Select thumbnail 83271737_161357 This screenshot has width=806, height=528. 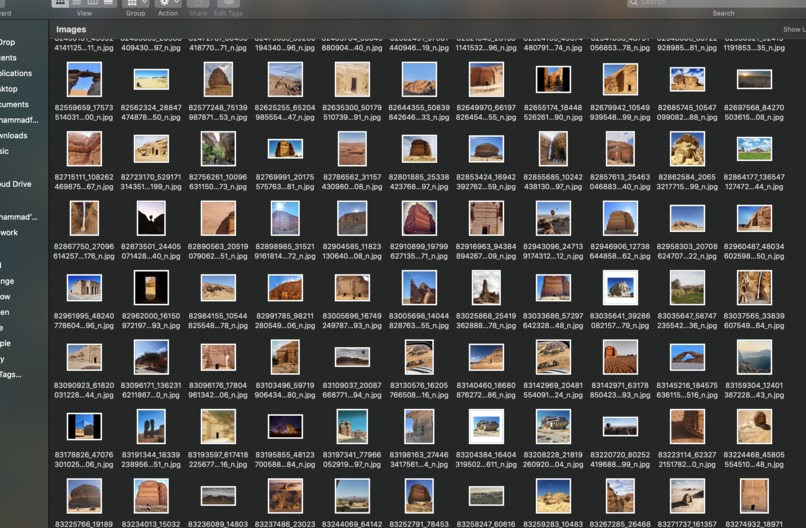point(687,496)
